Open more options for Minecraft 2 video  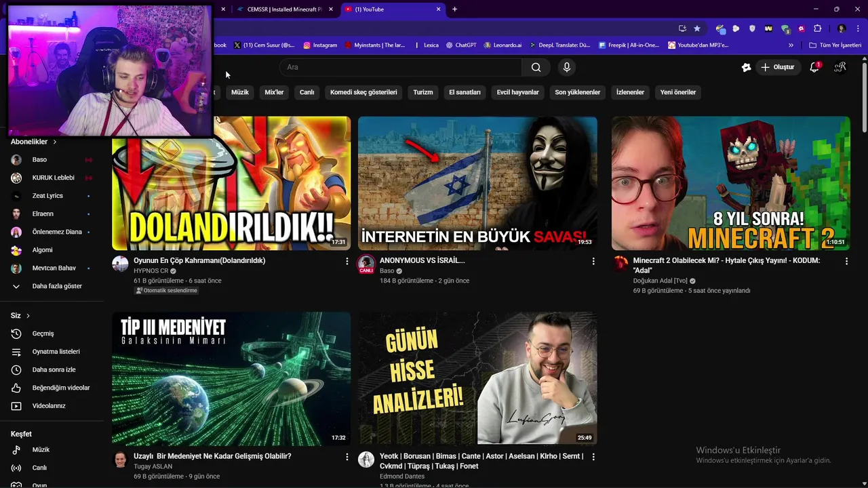pyautogui.click(x=846, y=261)
